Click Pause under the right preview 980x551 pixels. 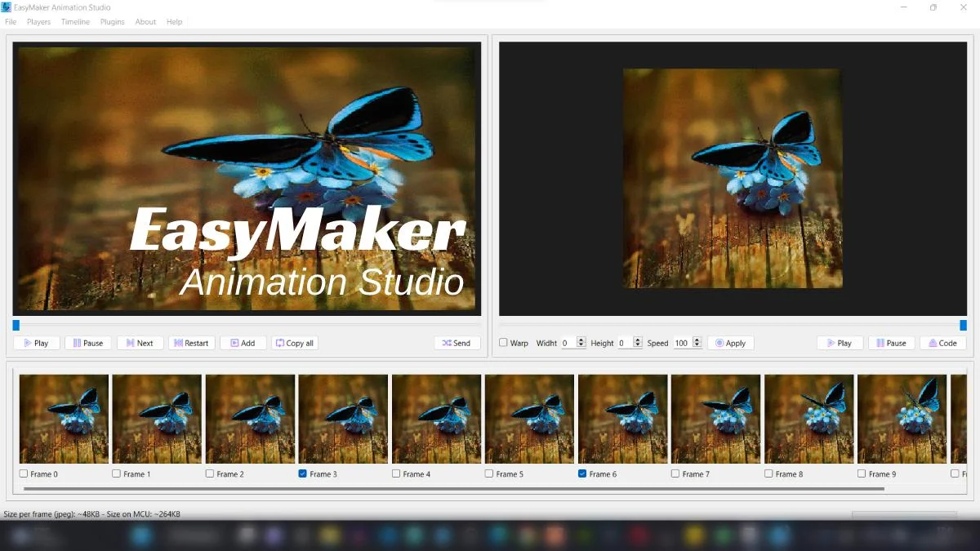[x=891, y=343]
